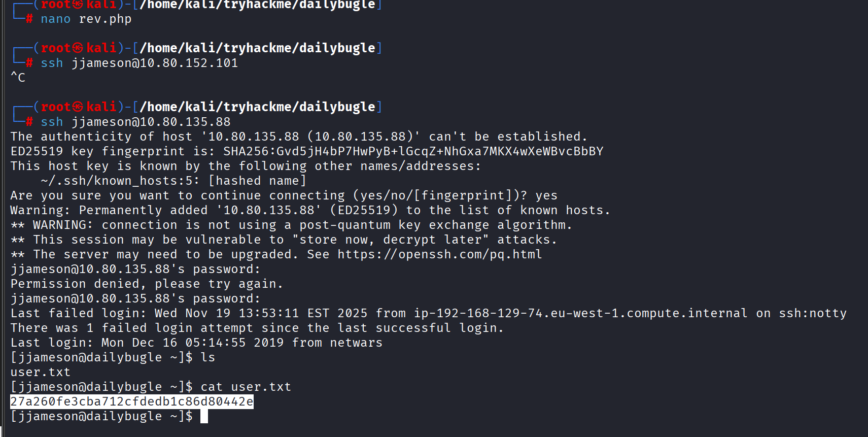Click the ip-192-168-129-74 compute.internal hostname
Viewport: 868px width, 437px height.
coord(580,313)
